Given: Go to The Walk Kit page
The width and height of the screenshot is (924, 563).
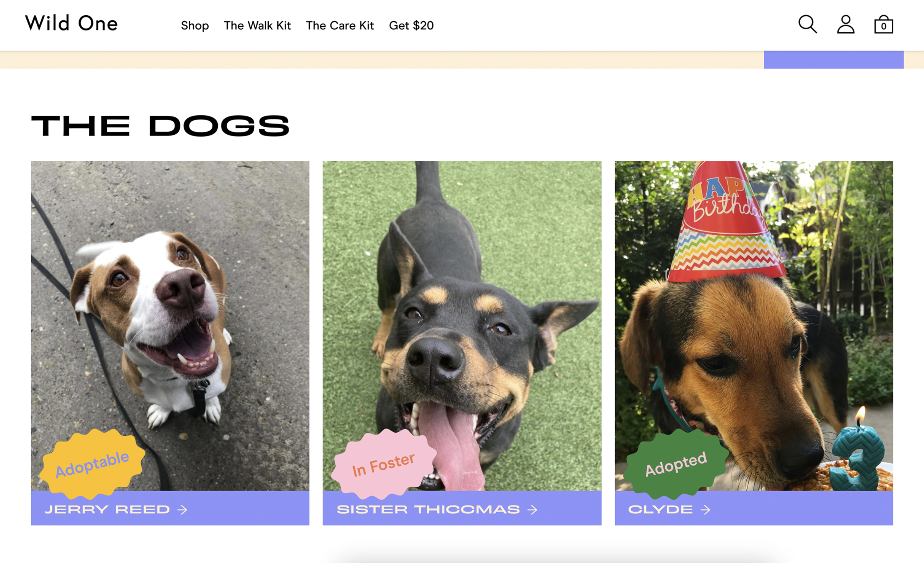Looking at the screenshot, I should click(x=257, y=26).
